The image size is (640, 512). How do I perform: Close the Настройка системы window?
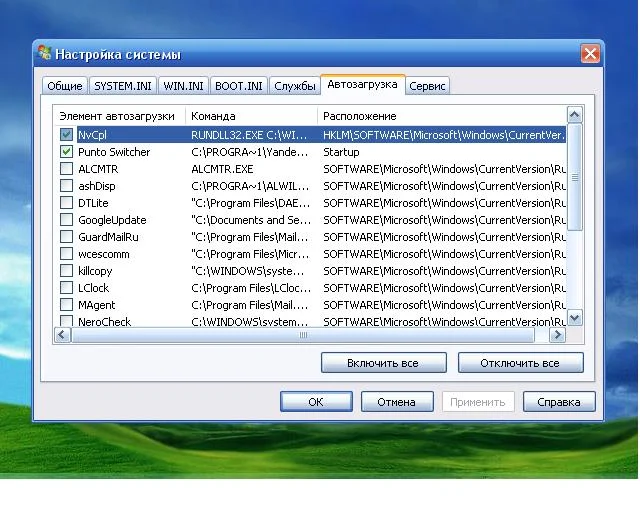click(x=590, y=53)
